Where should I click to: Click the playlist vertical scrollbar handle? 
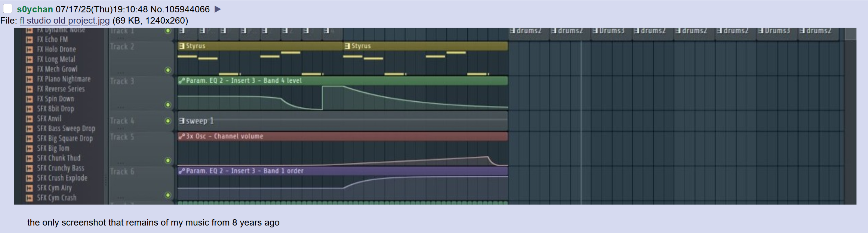[850, 34]
